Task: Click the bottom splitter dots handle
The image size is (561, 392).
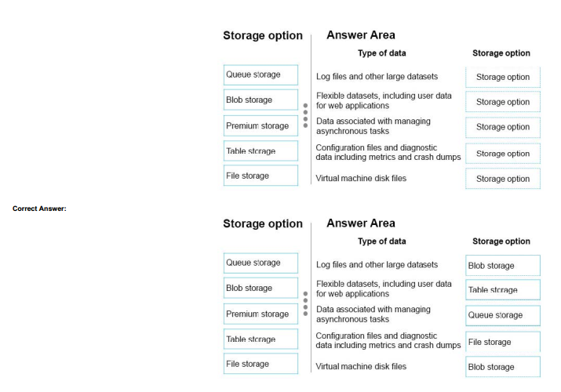Action: (305, 303)
